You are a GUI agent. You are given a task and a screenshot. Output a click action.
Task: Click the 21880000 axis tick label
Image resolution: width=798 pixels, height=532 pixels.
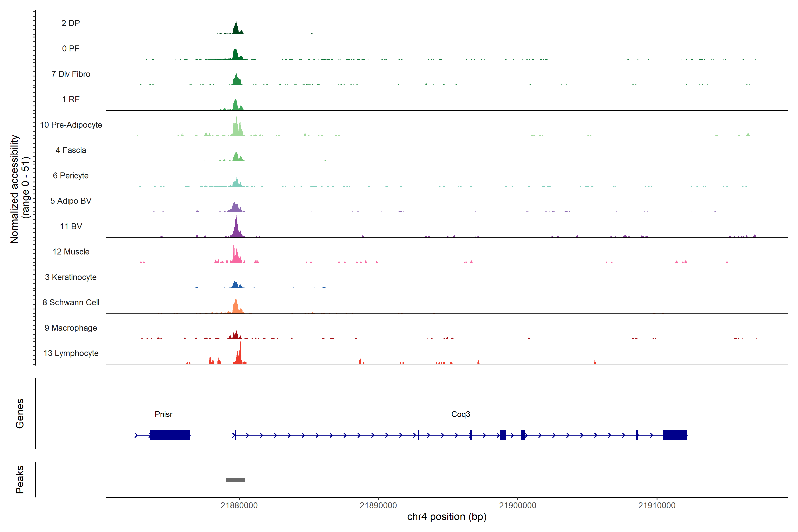pyautogui.click(x=239, y=506)
